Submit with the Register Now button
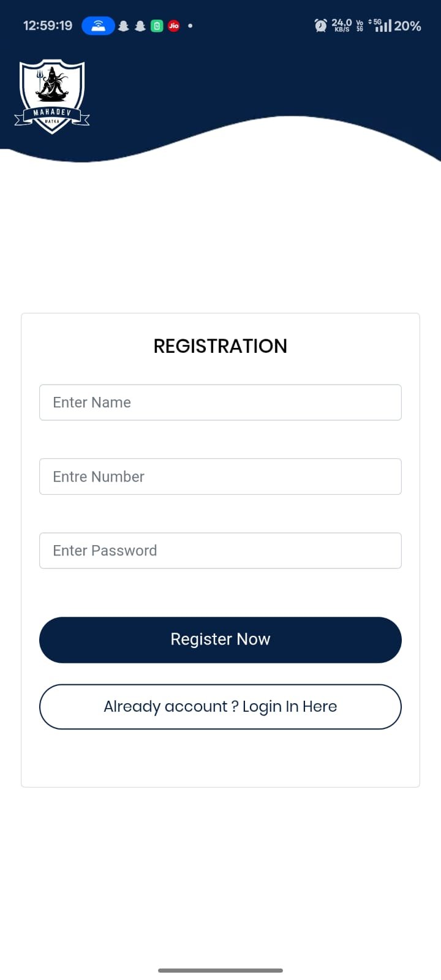The height and width of the screenshot is (980, 441). (221, 639)
